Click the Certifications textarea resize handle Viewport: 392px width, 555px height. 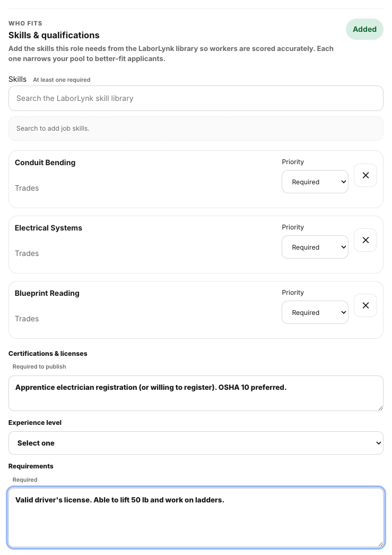[x=380, y=408]
